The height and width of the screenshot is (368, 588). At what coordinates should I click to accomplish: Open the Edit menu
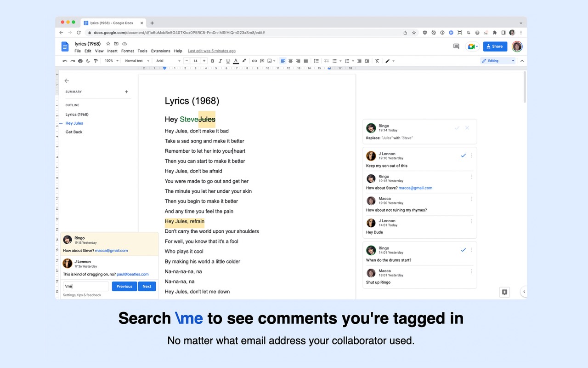click(88, 51)
